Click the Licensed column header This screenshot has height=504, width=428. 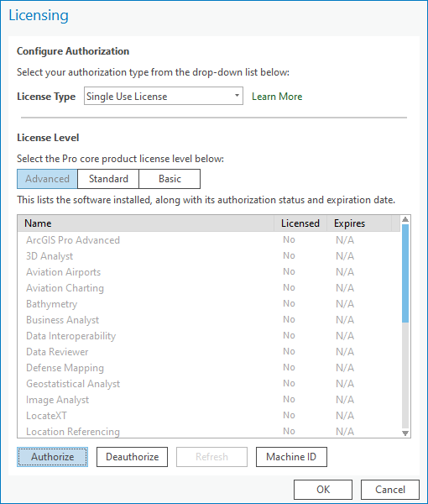click(x=300, y=223)
